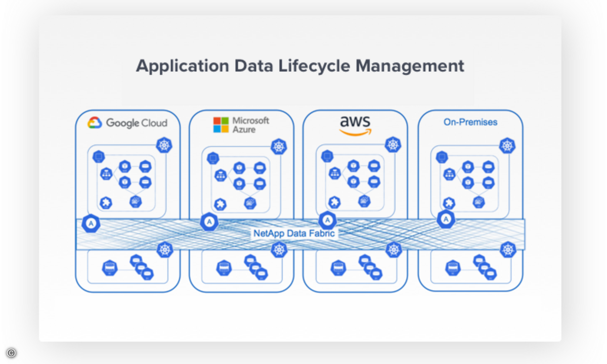Click the hierarchy chart icon in Microsoft Azure panel
Screen dimensions: 607x364
pyautogui.click(x=221, y=175)
